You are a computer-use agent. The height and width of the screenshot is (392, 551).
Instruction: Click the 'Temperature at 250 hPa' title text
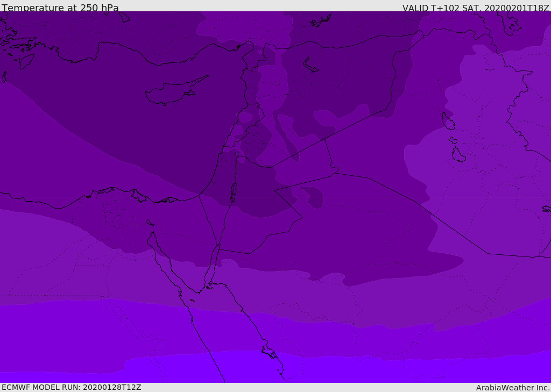60,8
